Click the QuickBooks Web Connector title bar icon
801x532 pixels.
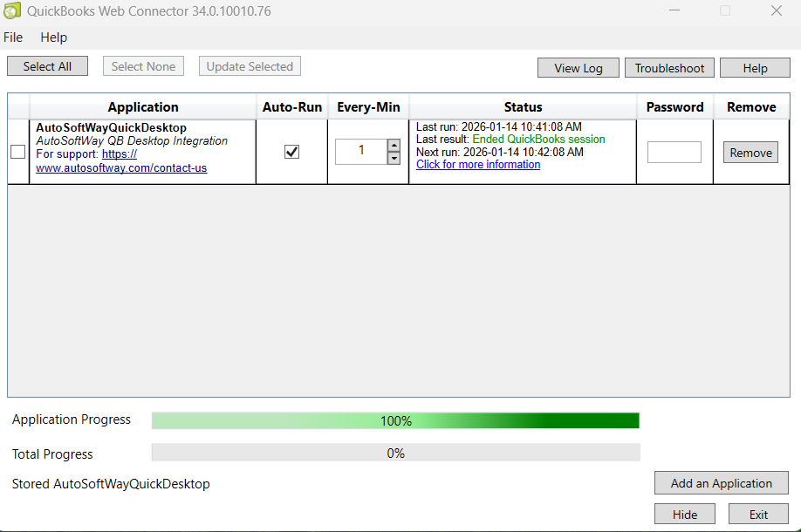(x=12, y=10)
